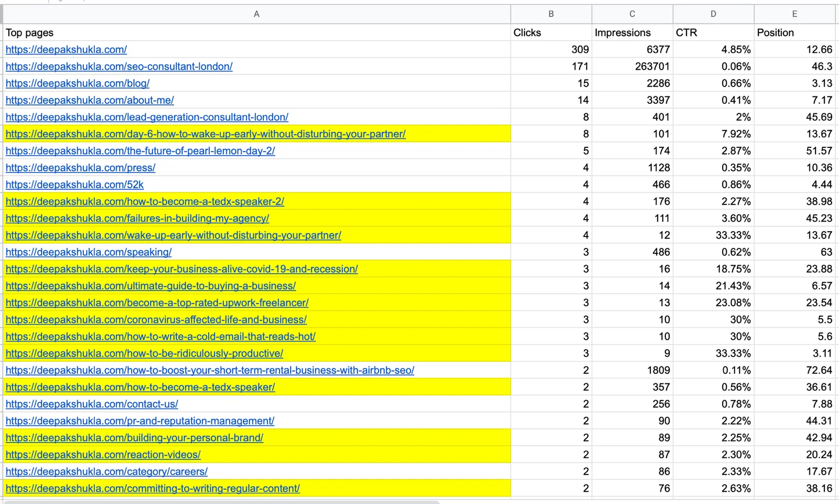Open the deepakshukla.com homepage link
This screenshot has height=504, width=839.
coord(66,49)
